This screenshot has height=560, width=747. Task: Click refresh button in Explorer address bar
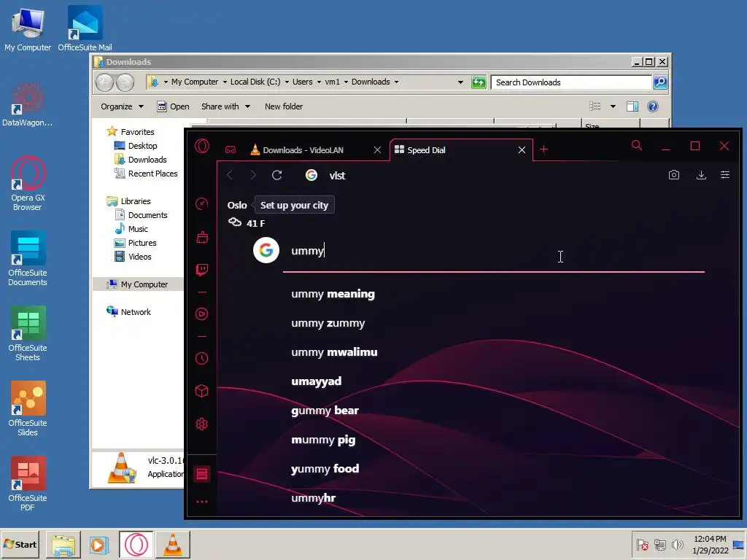pos(479,82)
